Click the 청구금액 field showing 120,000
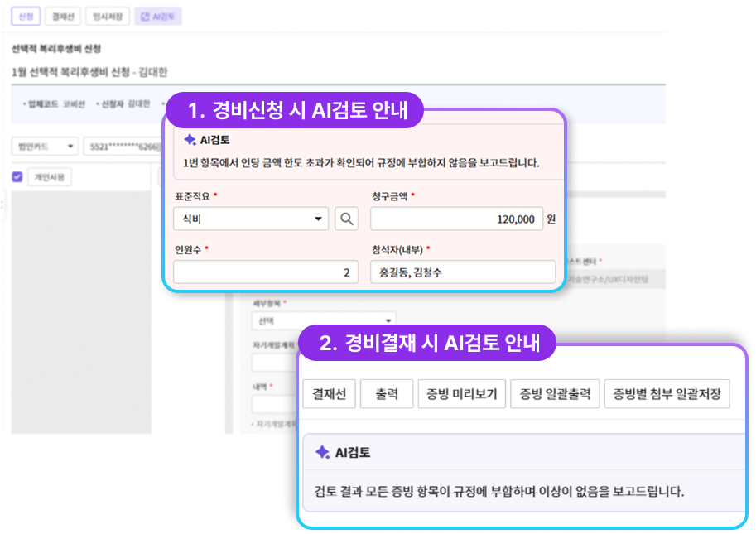The image size is (756, 534). point(456,219)
